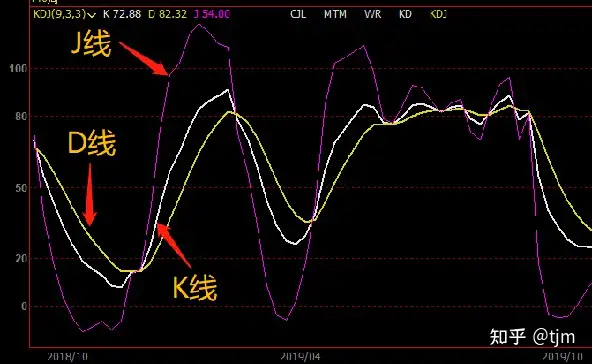Select the KDJ indicator tab
592x364 pixels.
[438, 14]
